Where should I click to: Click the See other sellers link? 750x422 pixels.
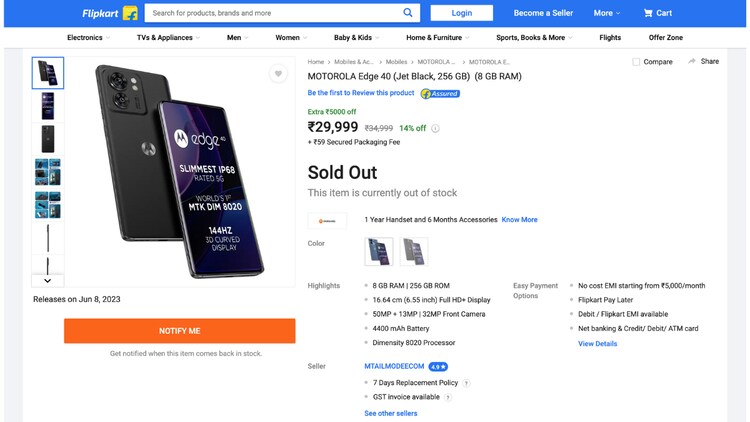click(x=391, y=413)
